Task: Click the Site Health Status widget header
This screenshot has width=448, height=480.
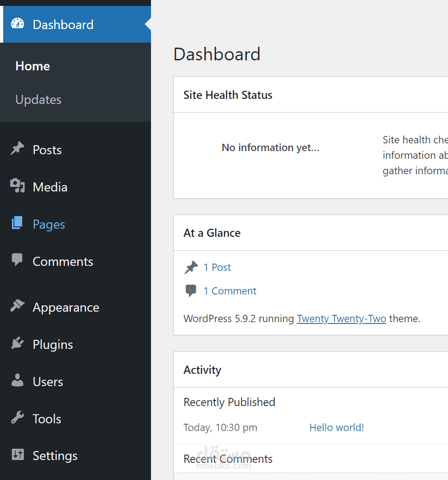Action: [x=311, y=94]
